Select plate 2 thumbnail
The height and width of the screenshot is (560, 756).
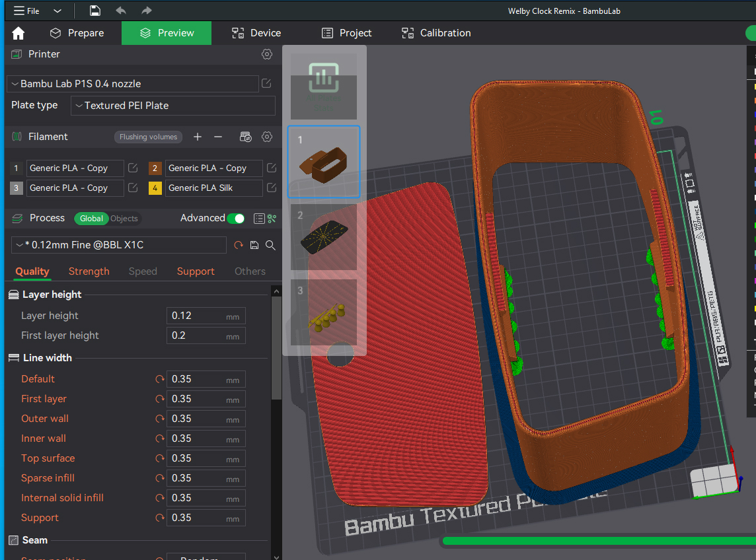coord(324,236)
